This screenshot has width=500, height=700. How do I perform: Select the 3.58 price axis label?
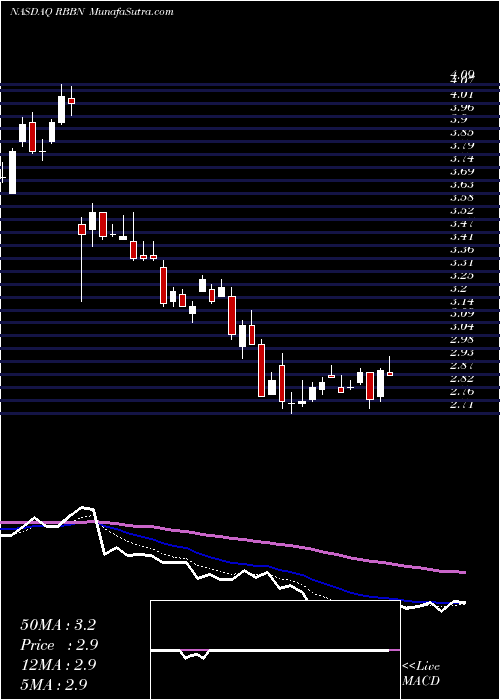[x=462, y=197]
